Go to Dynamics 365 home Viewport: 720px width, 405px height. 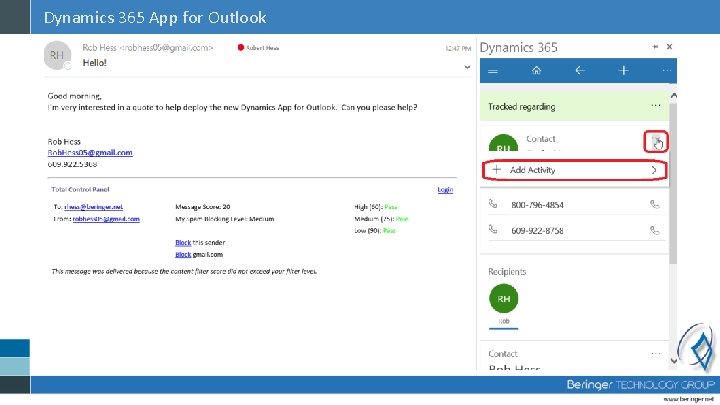point(536,70)
